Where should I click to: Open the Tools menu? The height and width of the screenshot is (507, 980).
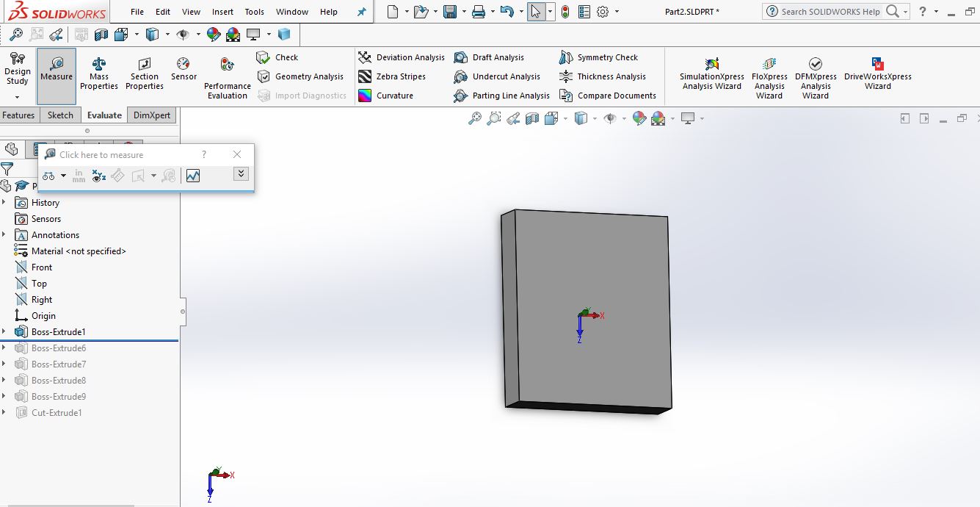coord(255,12)
